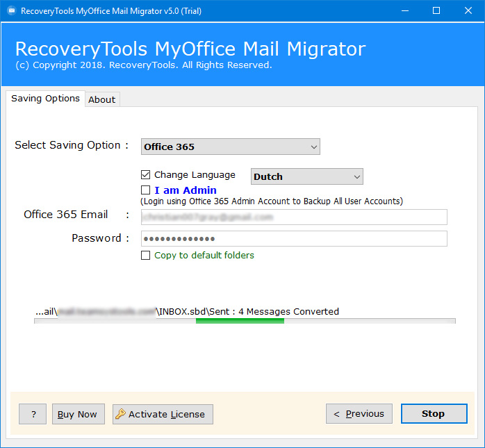Enable the I am Admin checkbox
The width and height of the screenshot is (485, 448).
coord(146,190)
